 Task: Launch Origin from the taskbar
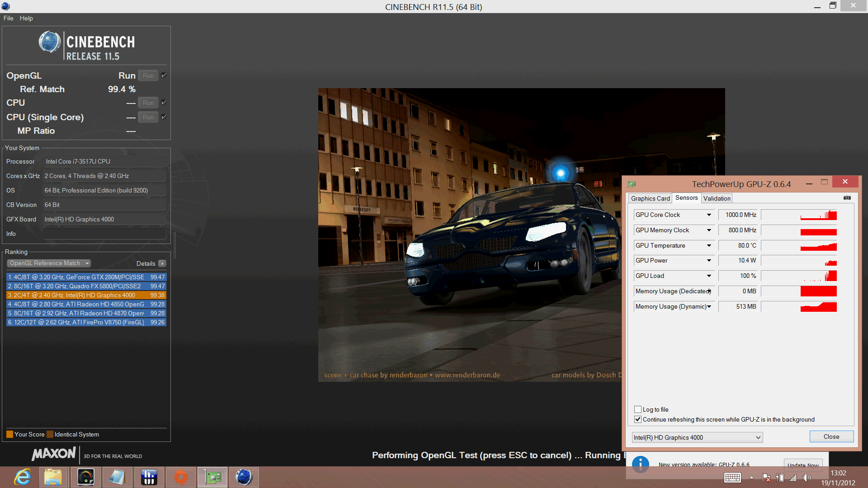coord(180,477)
